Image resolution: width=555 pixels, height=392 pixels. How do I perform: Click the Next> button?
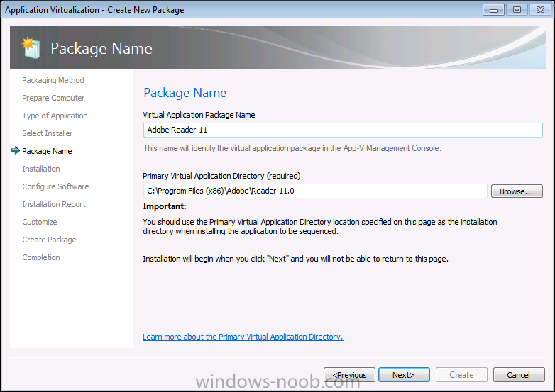pyautogui.click(x=404, y=375)
